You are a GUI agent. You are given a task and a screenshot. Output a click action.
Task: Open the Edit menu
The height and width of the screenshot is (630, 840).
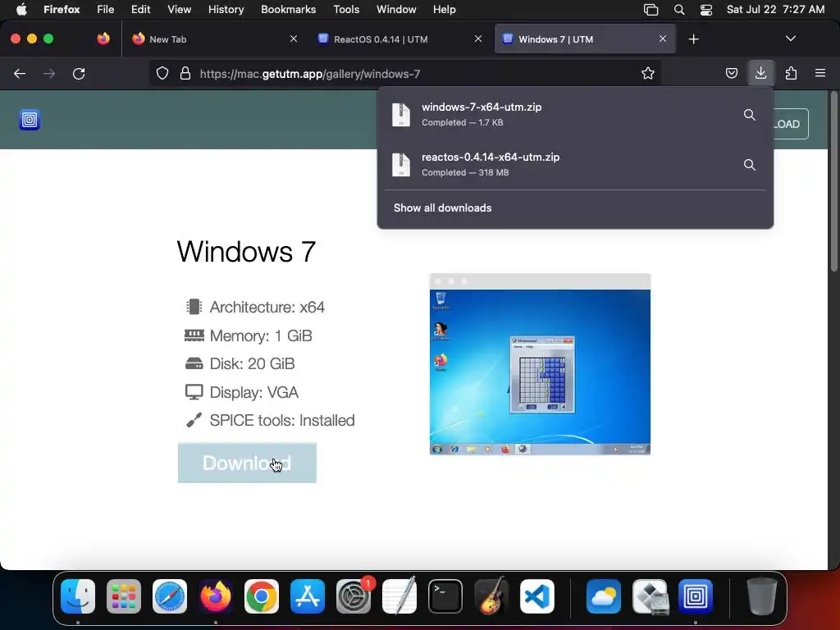140,9
